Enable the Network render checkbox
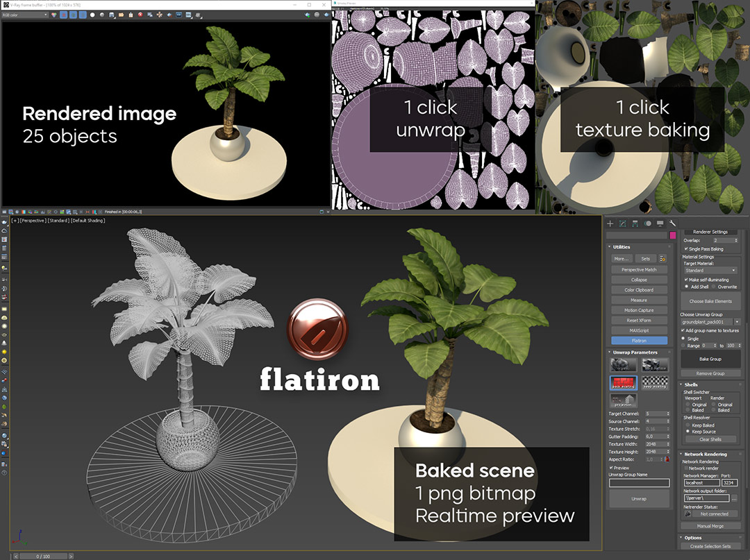The width and height of the screenshot is (750, 560). coord(686,468)
